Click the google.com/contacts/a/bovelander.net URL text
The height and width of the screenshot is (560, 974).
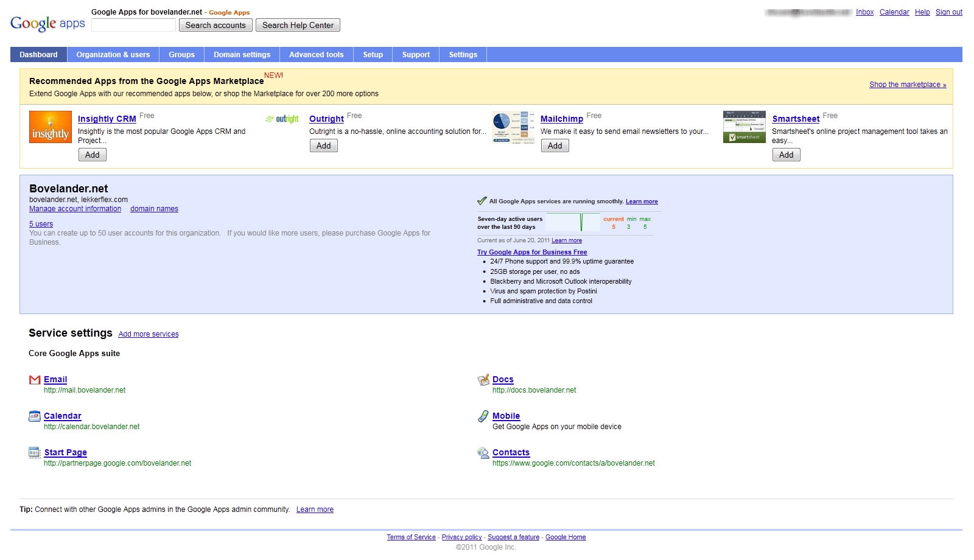click(574, 463)
